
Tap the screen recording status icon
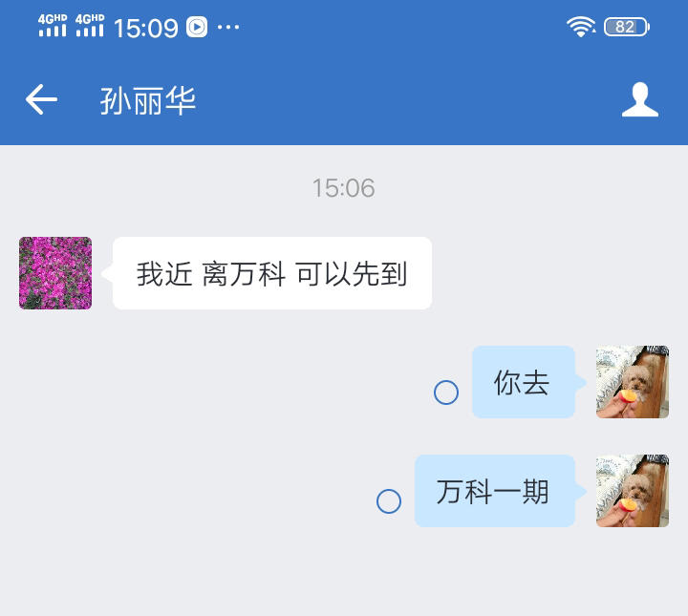tap(197, 27)
